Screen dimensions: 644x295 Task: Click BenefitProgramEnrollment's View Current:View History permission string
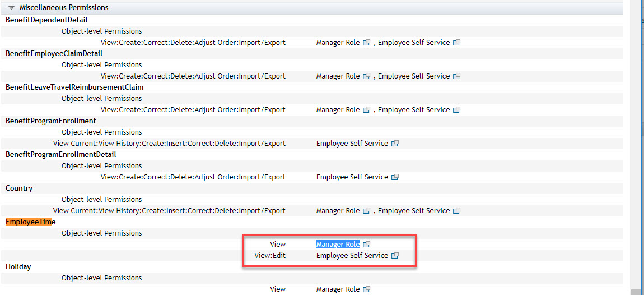point(169,144)
